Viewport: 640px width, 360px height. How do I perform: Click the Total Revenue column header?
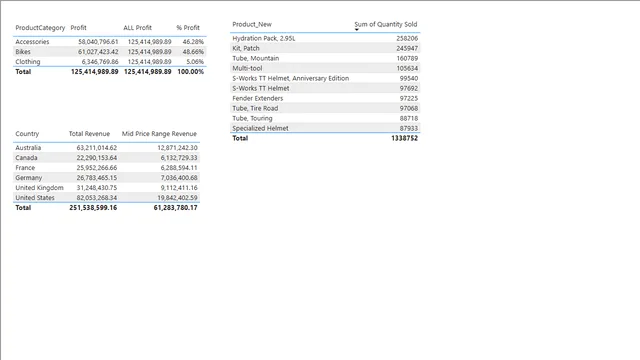(89, 134)
